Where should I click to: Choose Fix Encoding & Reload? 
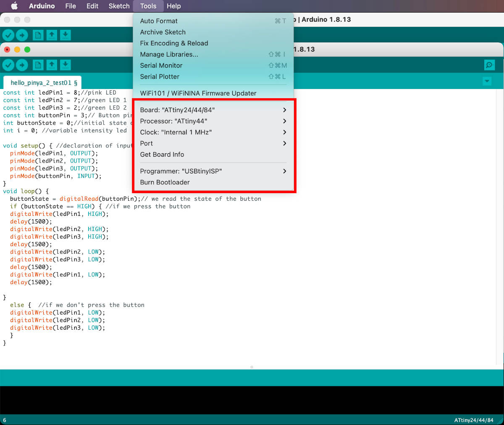coord(213,43)
